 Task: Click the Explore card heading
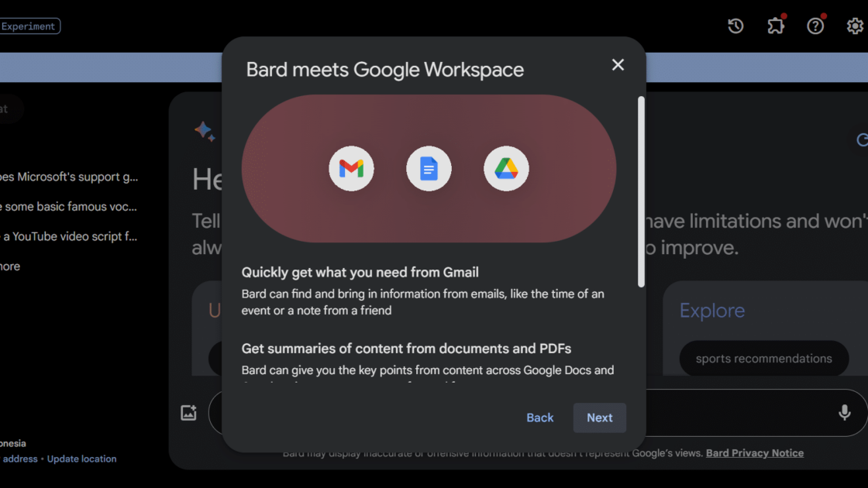712,311
